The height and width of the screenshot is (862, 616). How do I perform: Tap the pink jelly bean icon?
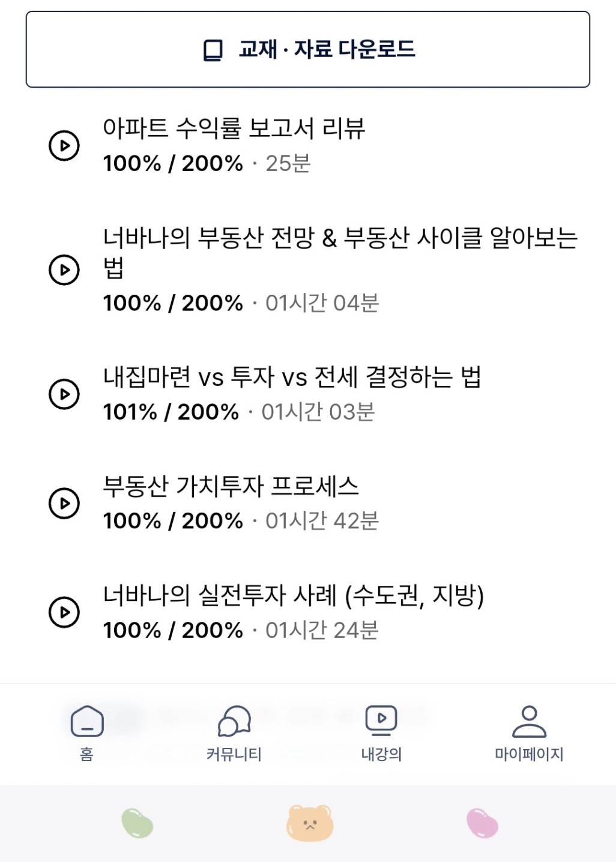tap(482, 823)
